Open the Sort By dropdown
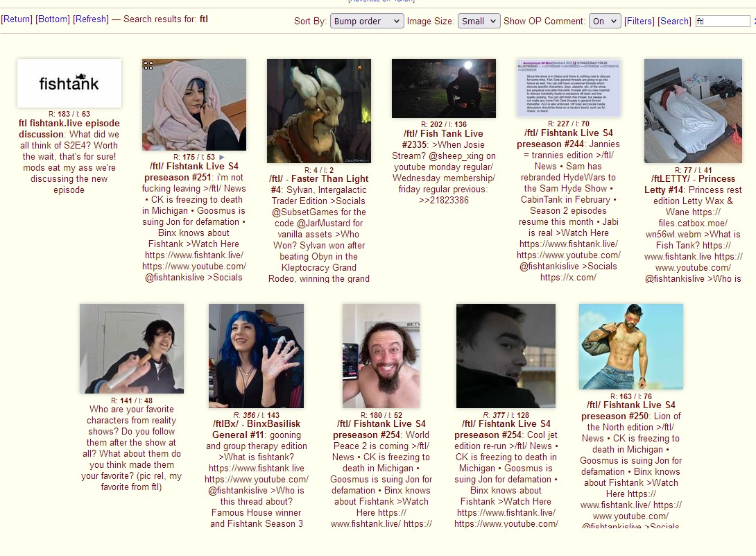 point(367,22)
